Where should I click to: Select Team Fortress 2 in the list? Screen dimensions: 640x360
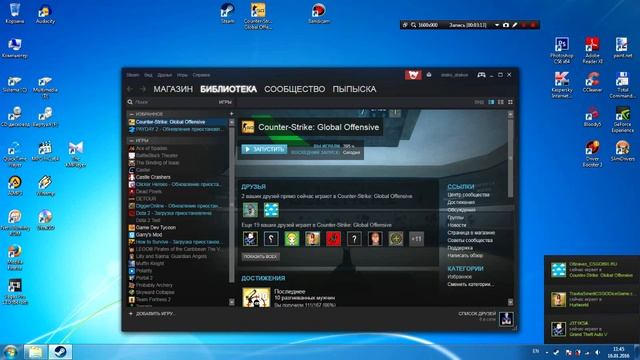(x=178, y=299)
